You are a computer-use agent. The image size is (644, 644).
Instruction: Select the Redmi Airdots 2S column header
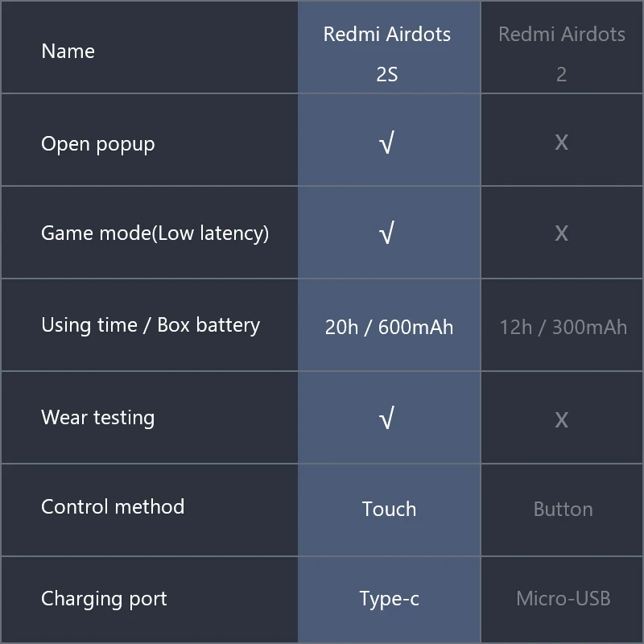click(x=387, y=53)
